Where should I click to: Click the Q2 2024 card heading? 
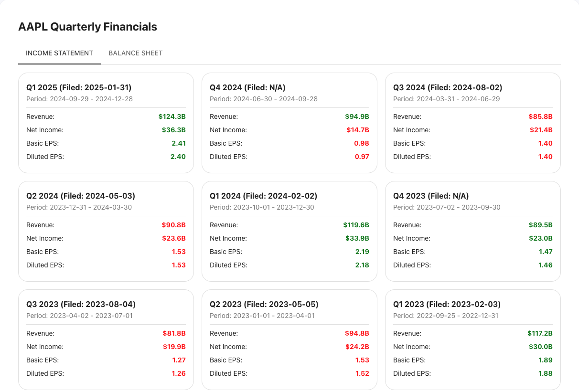[80, 196]
